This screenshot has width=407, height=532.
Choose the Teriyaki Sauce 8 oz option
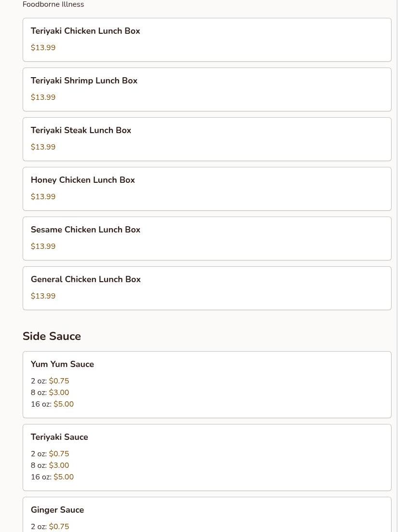click(50, 465)
